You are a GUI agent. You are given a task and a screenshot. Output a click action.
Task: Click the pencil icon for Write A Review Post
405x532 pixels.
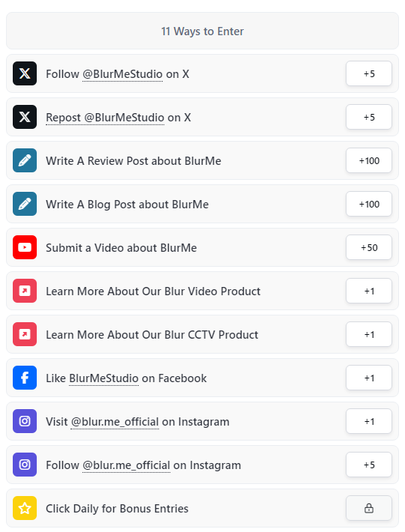(x=25, y=160)
